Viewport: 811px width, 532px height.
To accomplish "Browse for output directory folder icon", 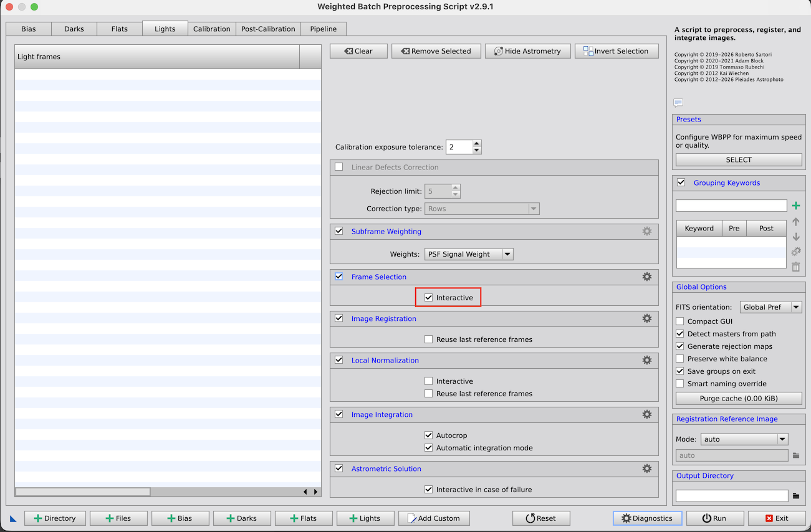I will click(x=795, y=496).
